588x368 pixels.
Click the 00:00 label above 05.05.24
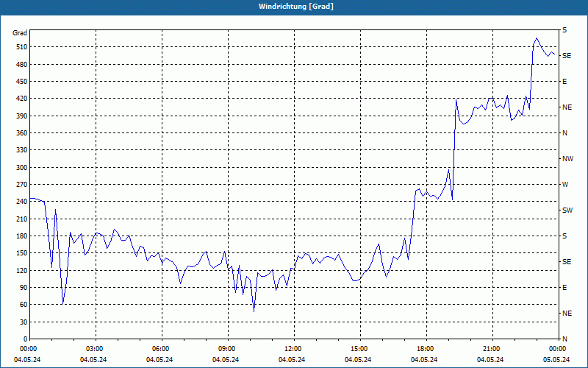click(559, 349)
